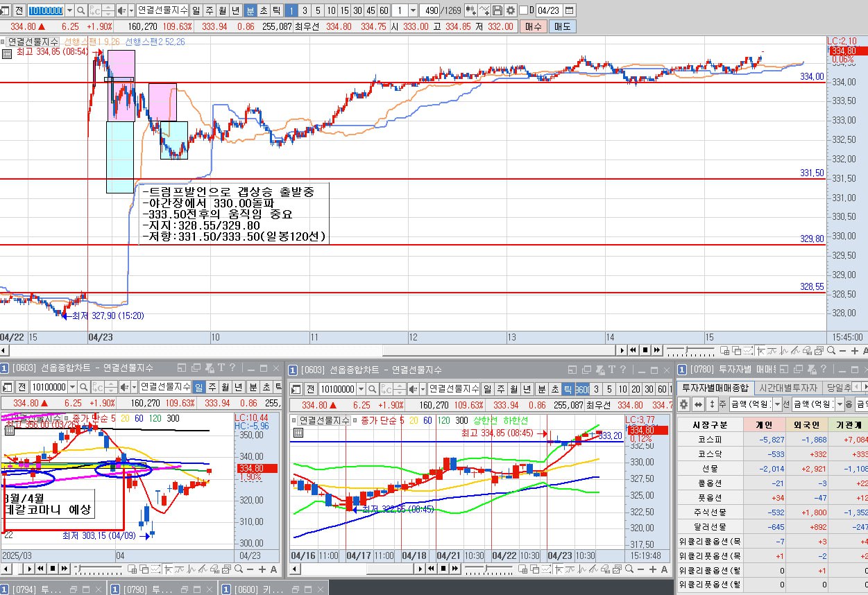Click the horizontal double-arrow icon in investor panel
Image resolution: width=868 pixels, height=595 pixels.
tap(699, 404)
